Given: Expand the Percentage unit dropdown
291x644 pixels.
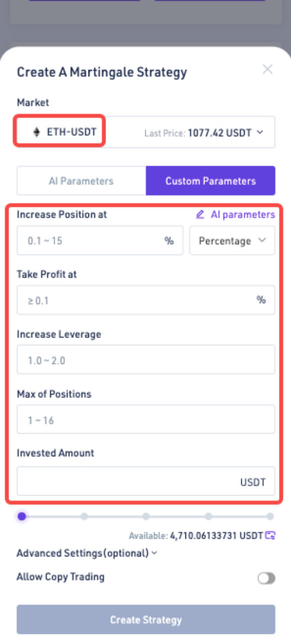Looking at the screenshot, I should coord(232,240).
